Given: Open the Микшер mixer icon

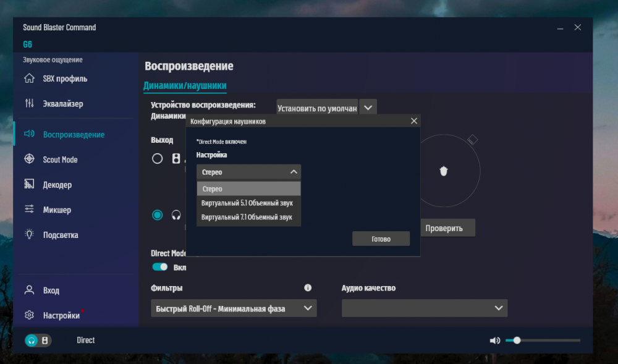Looking at the screenshot, I should pos(29,210).
